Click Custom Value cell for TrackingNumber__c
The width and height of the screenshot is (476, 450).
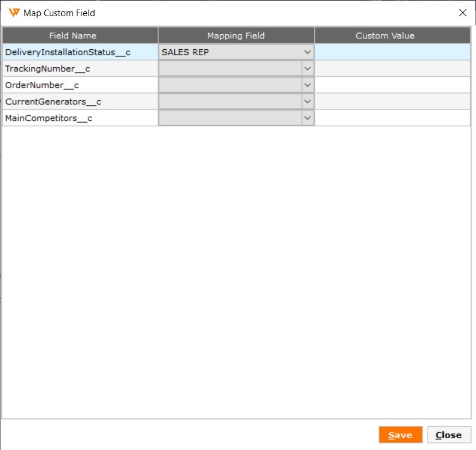[393, 68]
